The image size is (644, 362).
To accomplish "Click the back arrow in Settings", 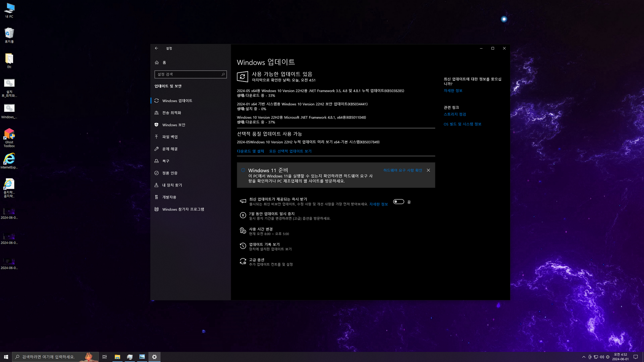I will (x=156, y=48).
